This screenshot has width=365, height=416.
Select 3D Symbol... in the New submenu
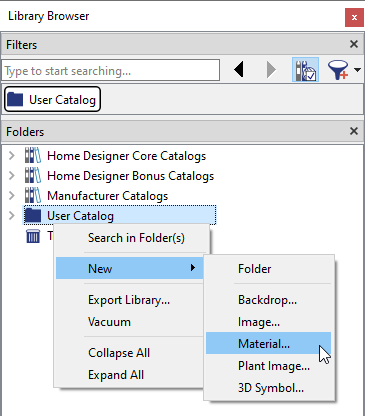pos(269,388)
